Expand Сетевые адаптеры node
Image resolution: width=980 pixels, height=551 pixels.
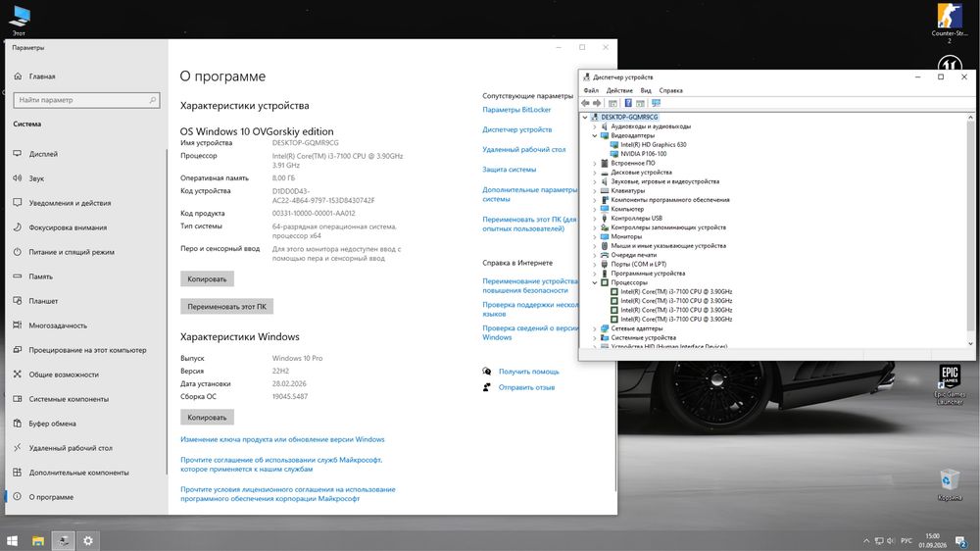tap(595, 329)
